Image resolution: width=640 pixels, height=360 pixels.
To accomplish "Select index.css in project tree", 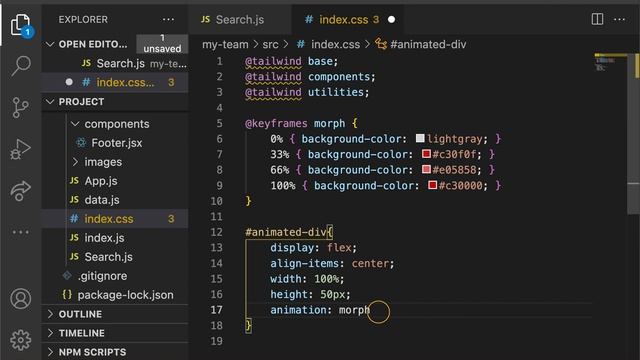I will (x=115, y=219).
